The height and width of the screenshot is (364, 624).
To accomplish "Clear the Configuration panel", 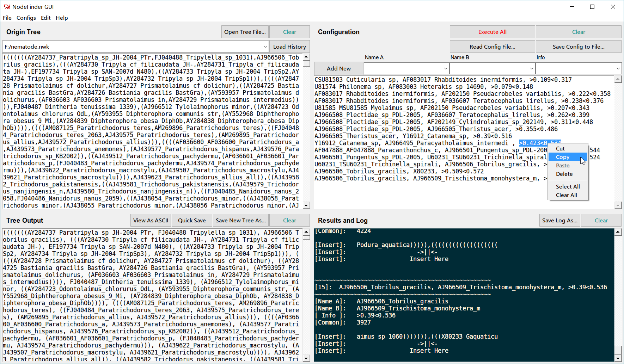I will (x=579, y=32).
